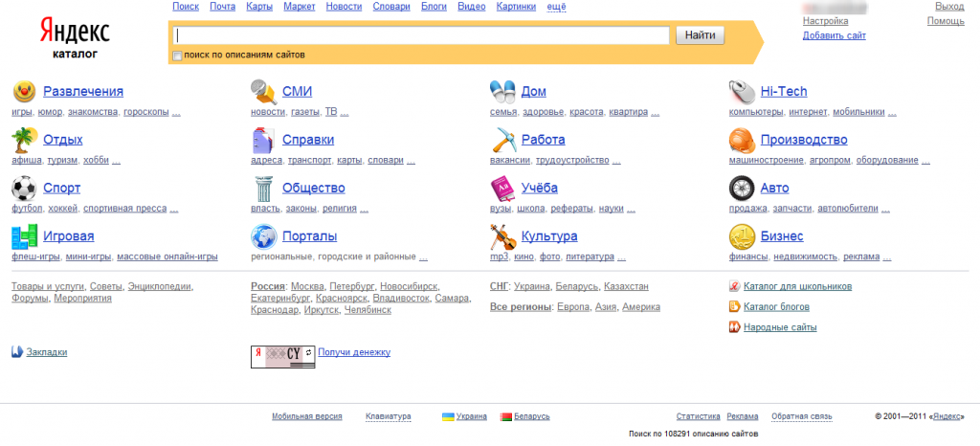Click the slippers icon beside Дом

pos(502,92)
